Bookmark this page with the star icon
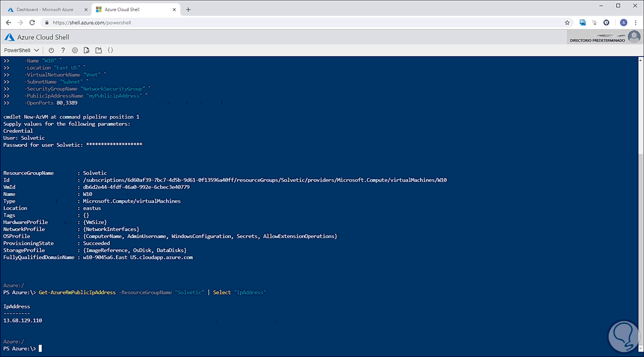Viewport: 644px width, 357px height. (567, 23)
